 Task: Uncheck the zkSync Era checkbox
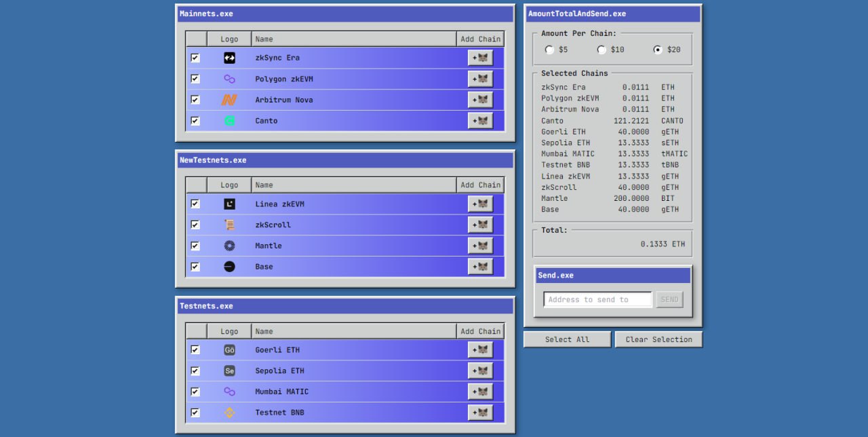(195, 58)
